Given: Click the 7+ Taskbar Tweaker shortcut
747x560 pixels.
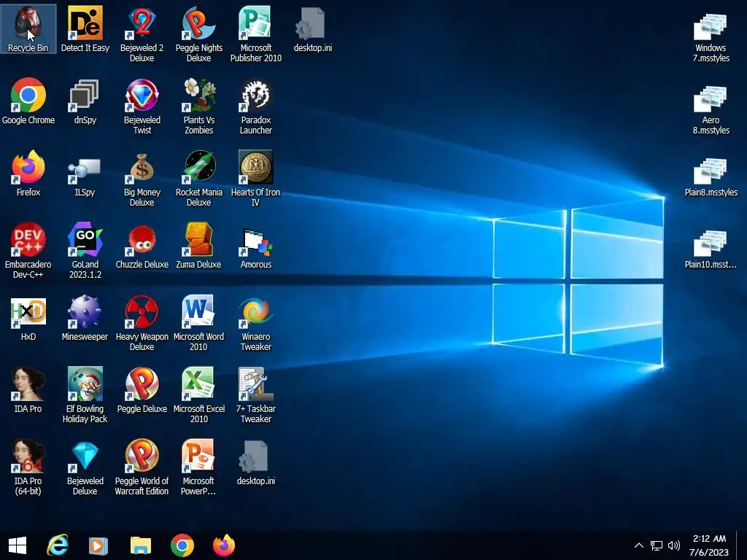Looking at the screenshot, I should point(256,394).
